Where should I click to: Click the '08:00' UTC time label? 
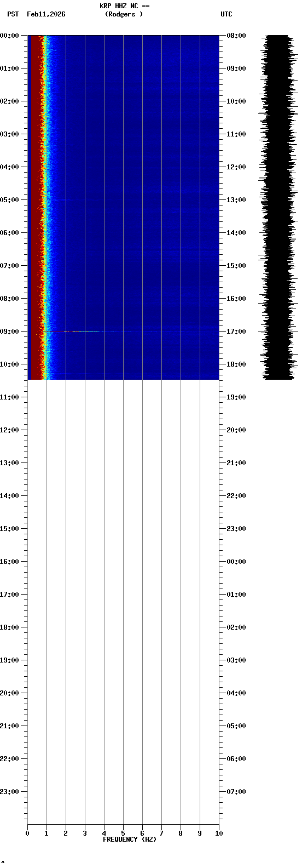(x=236, y=36)
